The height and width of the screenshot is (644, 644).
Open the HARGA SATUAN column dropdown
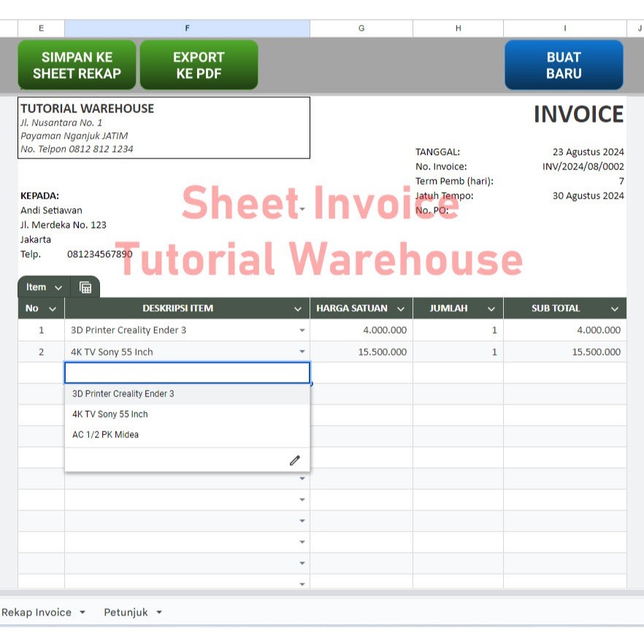coord(401,308)
